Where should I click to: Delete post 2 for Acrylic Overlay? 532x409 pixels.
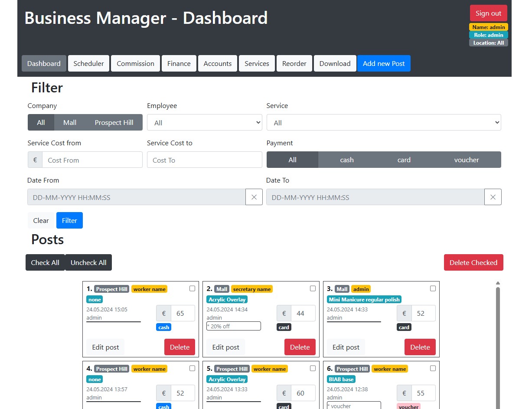[x=300, y=347]
